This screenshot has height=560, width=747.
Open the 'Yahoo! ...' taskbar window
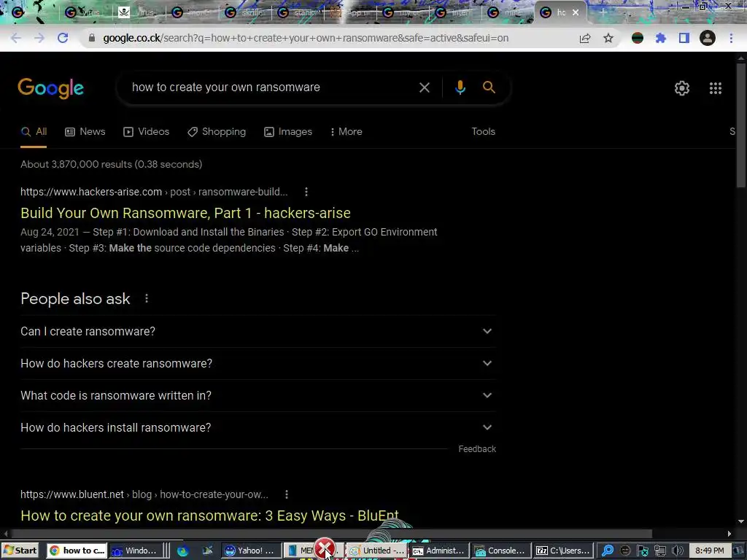click(x=251, y=551)
